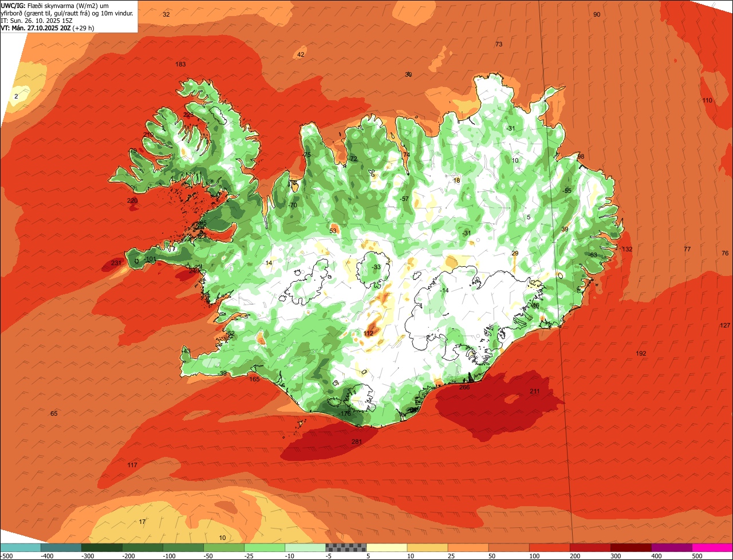The width and height of the screenshot is (733, 560).
Task: Click the map value '210' in the Westfjords
Action: (148, 135)
